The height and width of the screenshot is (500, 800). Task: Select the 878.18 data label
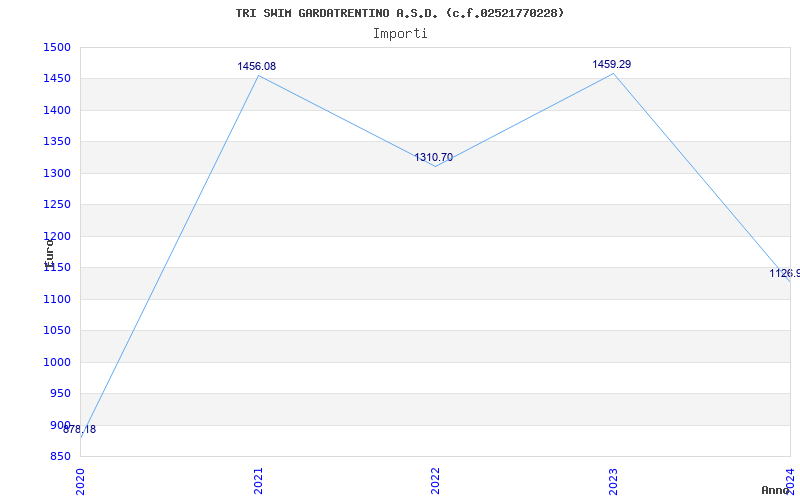(x=80, y=430)
